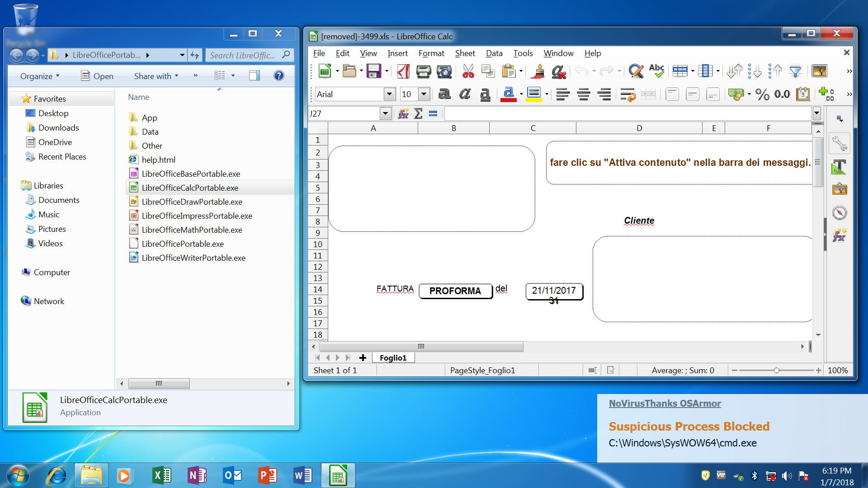Viewport: 868px width, 488px height.
Task: Open the Arial font name dropdown
Action: [x=389, y=94]
